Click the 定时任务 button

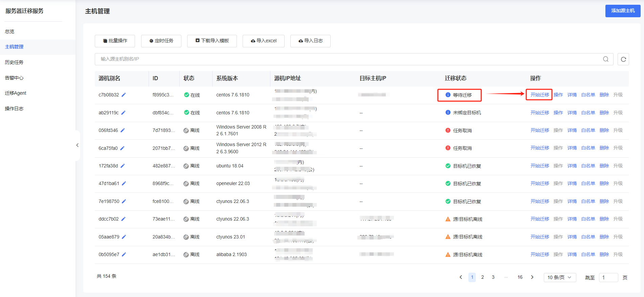click(x=161, y=41)
